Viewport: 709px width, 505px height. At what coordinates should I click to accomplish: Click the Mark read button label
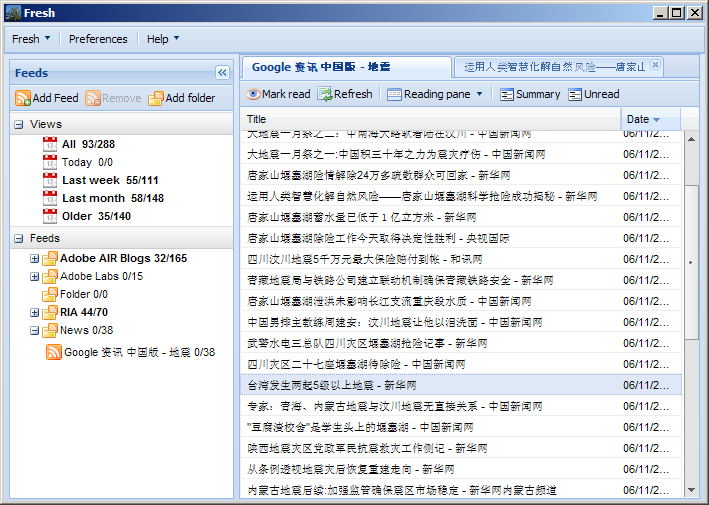pyautogui.click(x=286, y=94)
